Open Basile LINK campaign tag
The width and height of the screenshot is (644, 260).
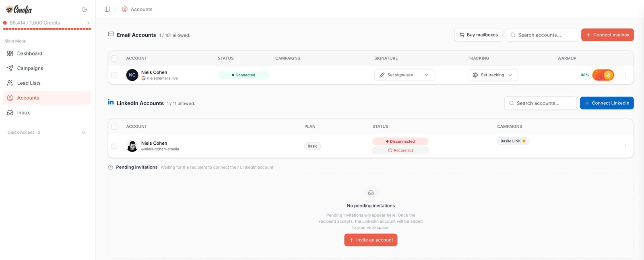click(513, 141)
